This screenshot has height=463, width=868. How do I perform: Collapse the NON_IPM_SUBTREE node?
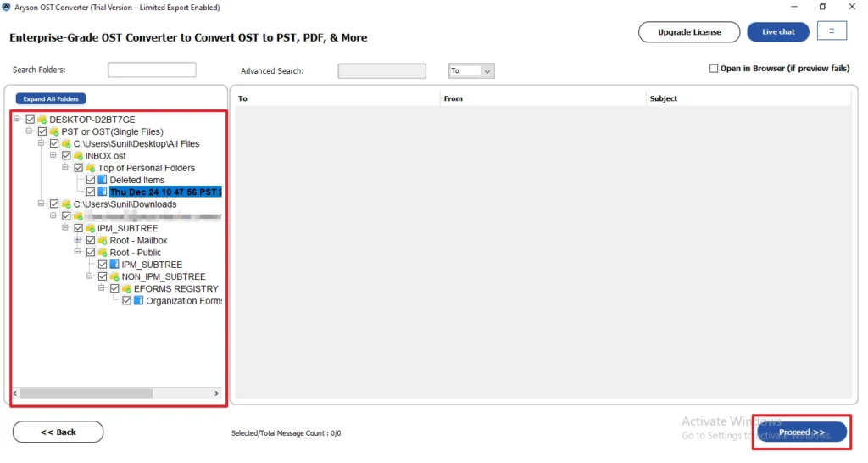pos(90,276)
